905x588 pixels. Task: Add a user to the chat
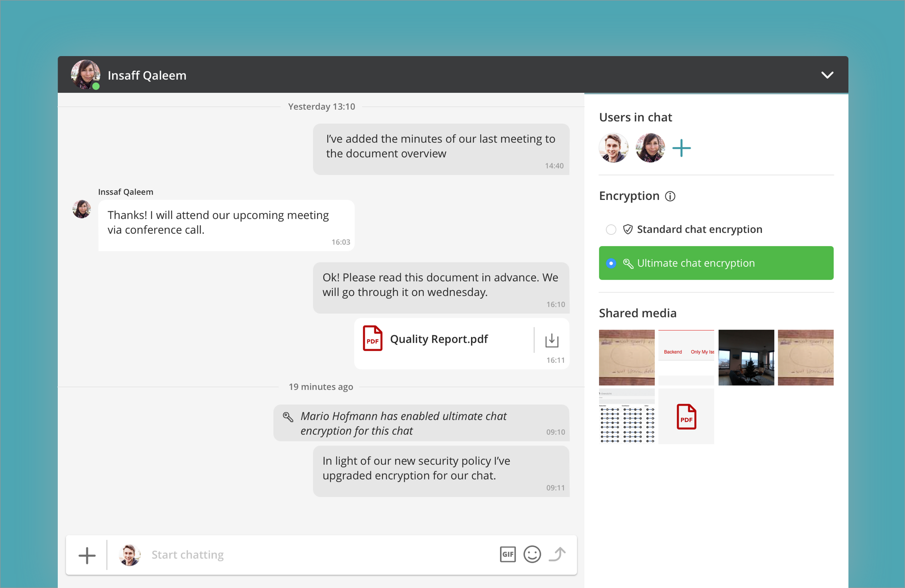pyautogui.click(x=681, y=148)
